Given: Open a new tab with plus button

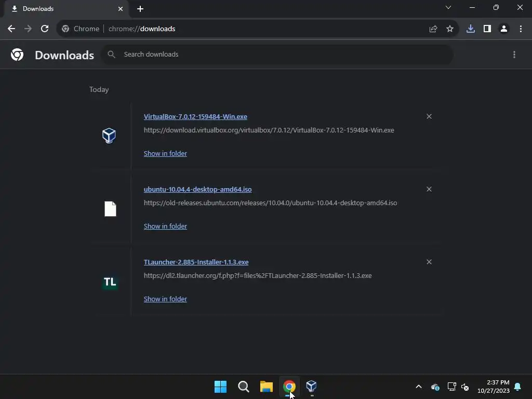Looking at the screenshot, I should (140, 9).
